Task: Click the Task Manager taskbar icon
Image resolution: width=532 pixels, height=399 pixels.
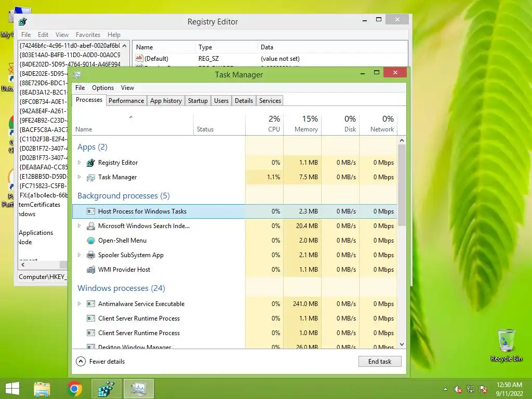Action: click(138, 389)
